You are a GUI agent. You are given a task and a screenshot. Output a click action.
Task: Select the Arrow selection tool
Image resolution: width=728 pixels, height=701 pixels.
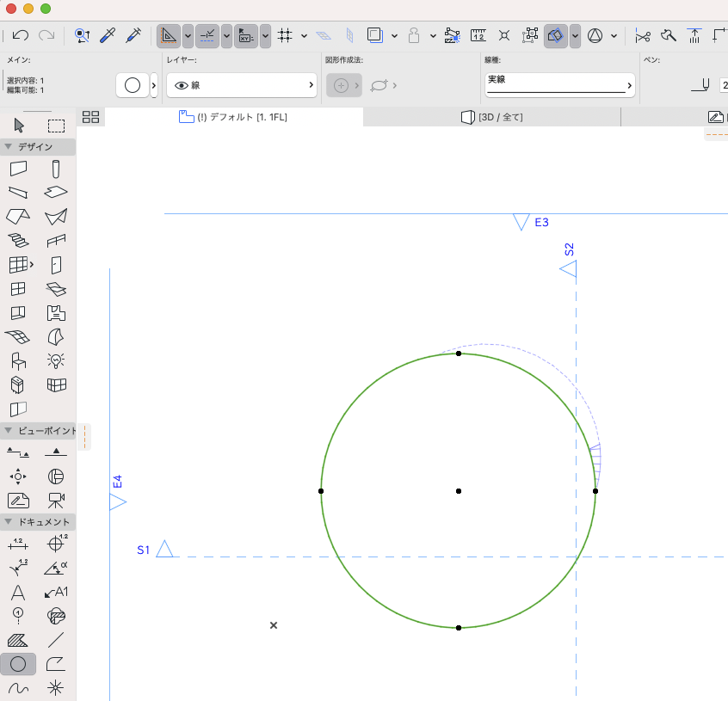(x=19, y=126)
